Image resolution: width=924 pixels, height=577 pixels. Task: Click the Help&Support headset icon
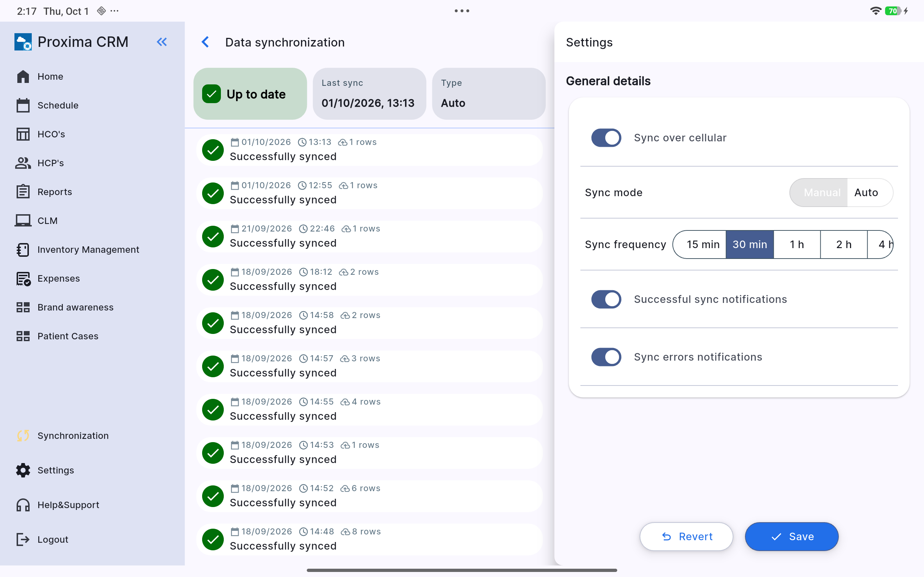(23, 505)
